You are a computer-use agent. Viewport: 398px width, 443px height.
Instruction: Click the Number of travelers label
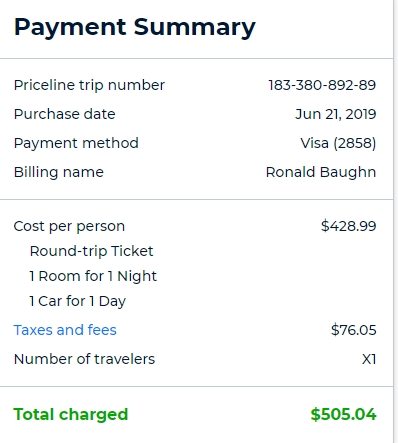tap(84, 359)
